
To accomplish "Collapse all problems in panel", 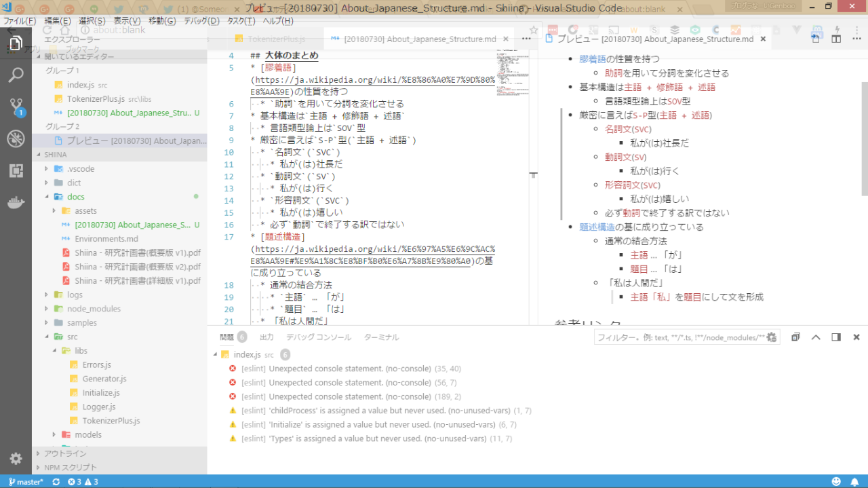I will (x=795, y=337).
